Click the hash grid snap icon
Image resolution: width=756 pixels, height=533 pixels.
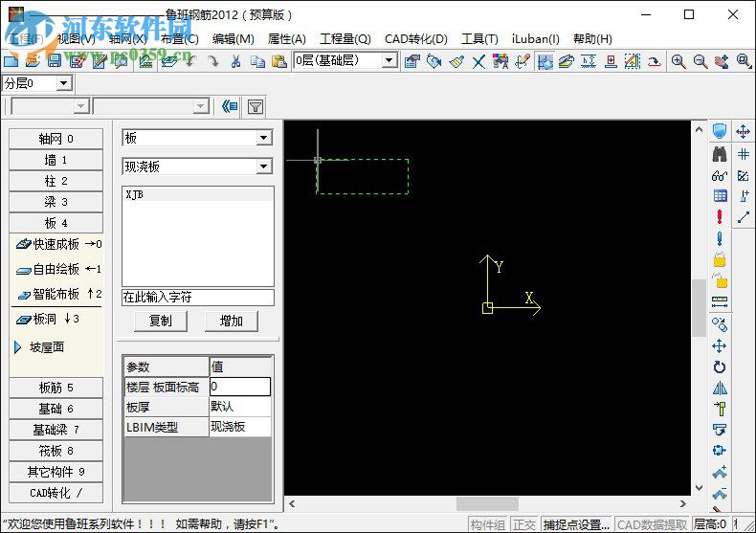[743, 154]
